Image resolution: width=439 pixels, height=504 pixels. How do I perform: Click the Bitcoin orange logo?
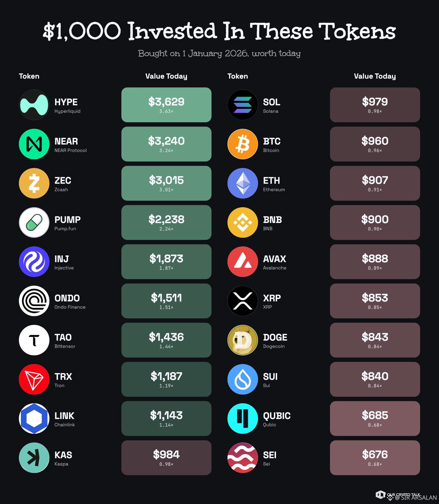click(243, 144)
